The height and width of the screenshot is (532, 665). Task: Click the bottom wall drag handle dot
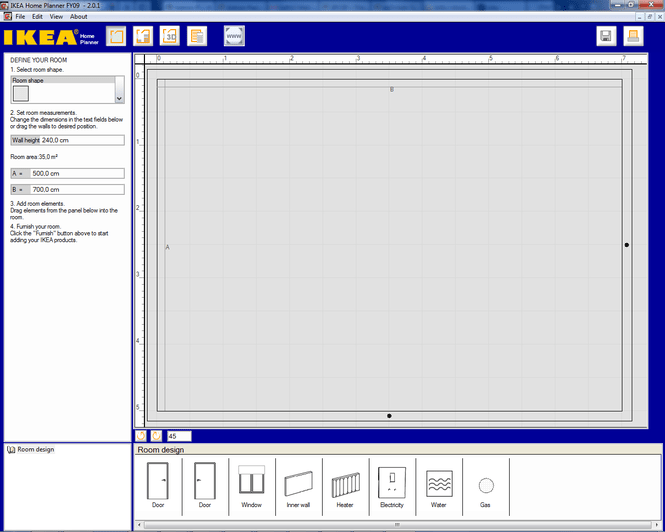(389, 416)
